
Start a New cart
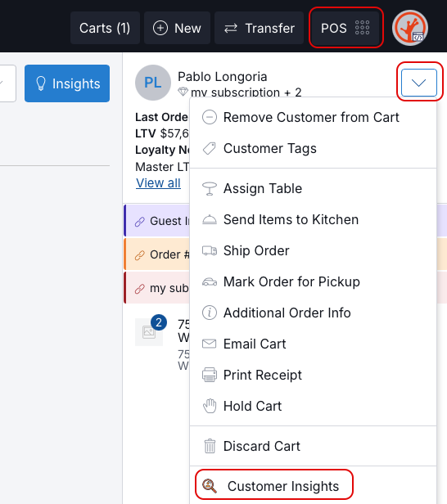[x=177, y=28]
